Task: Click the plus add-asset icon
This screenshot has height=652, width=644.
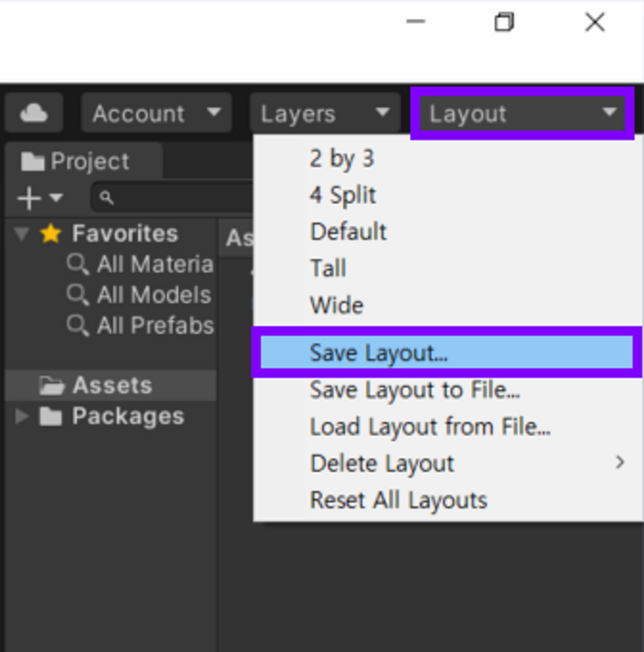Action: [29, 198]
